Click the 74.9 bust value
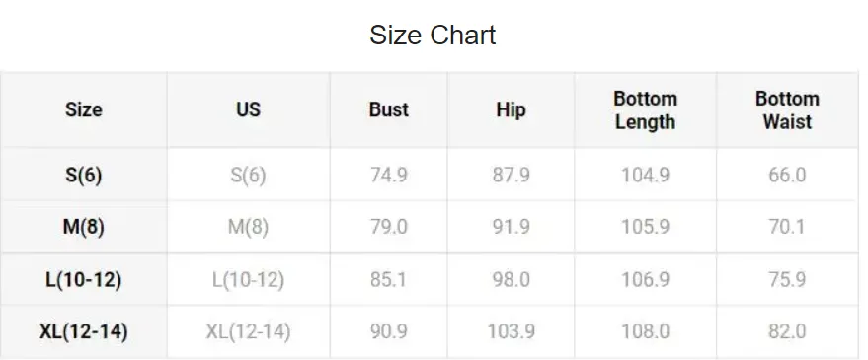This screenshot has width=868, height=360. coord(389,175)
